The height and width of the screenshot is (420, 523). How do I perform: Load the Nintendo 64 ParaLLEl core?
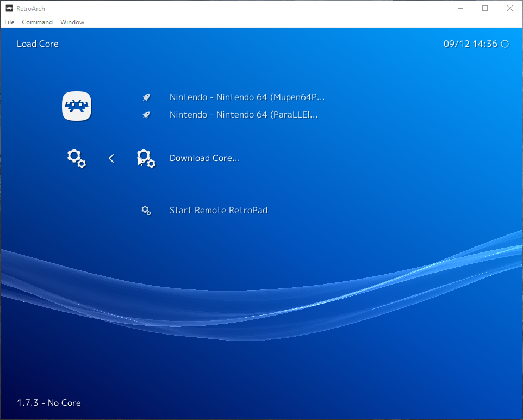tap(244, 115)
